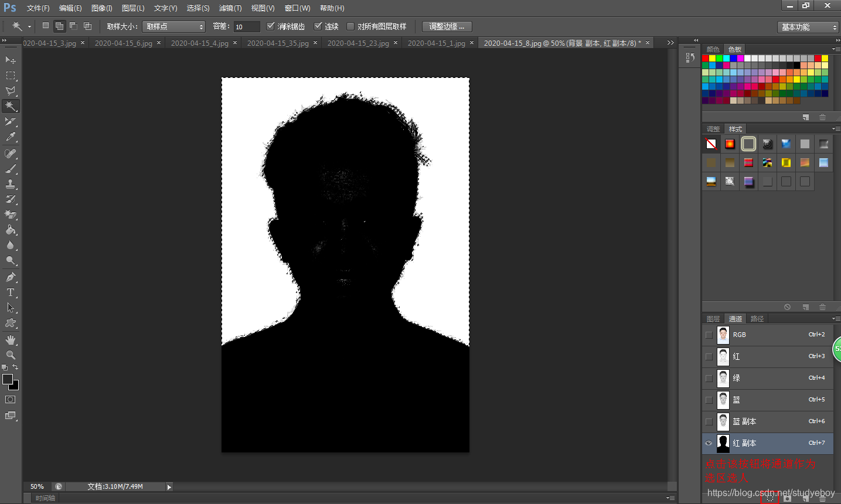
Task: Select the Horizontal Type tool
Action: pos(11,292)
